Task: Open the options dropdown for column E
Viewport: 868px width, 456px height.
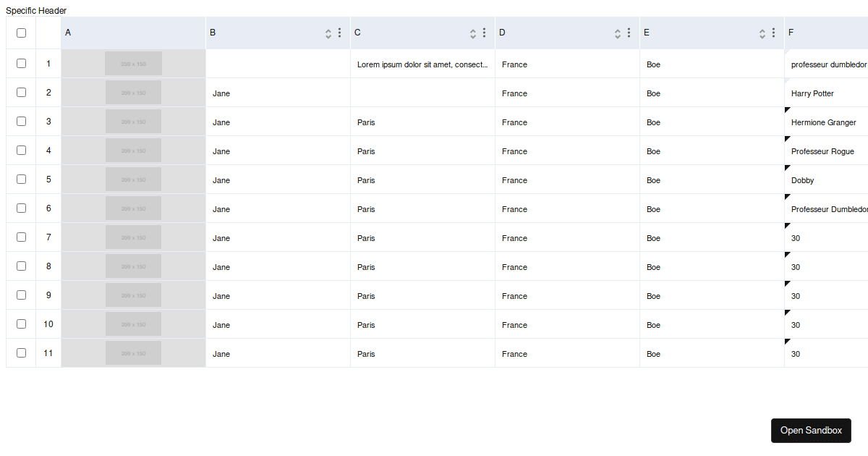Action: 773,33
